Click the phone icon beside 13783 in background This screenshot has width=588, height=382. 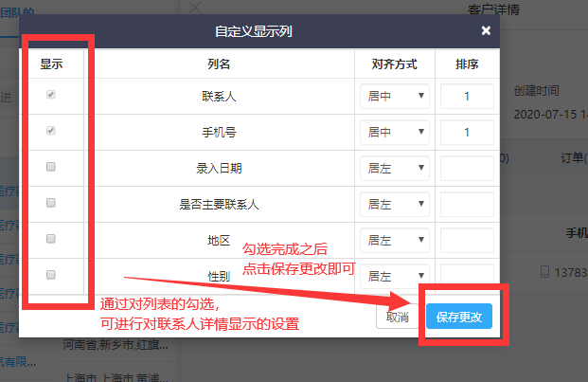[x=544, y=272]
